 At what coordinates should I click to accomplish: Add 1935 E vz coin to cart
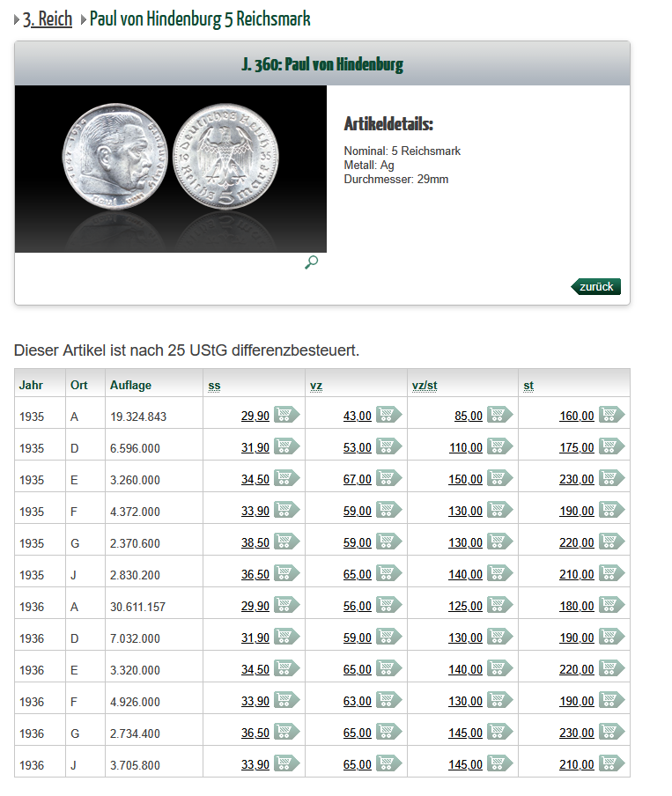coord(388,478)
